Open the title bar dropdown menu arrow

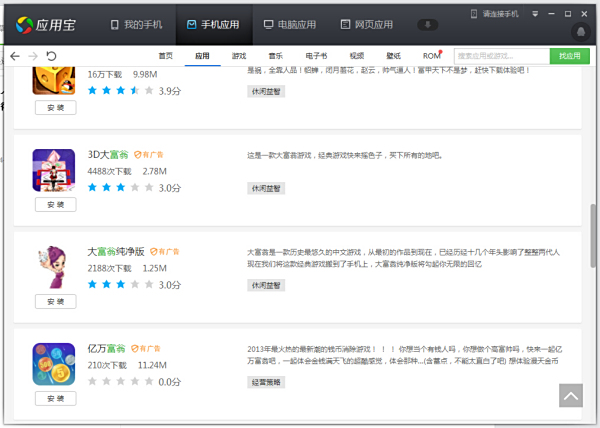pos(535,14)
